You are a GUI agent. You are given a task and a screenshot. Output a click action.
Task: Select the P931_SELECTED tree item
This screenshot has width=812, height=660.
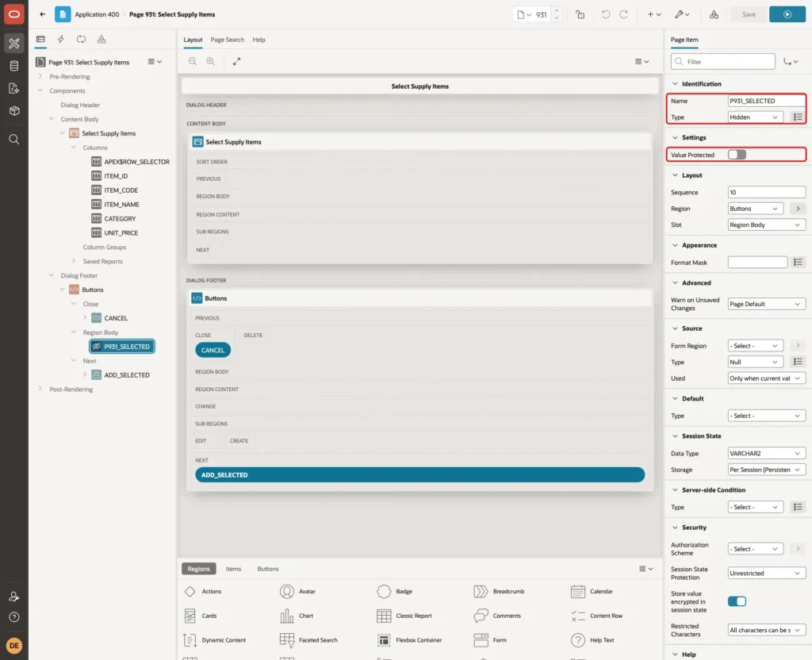121,347
